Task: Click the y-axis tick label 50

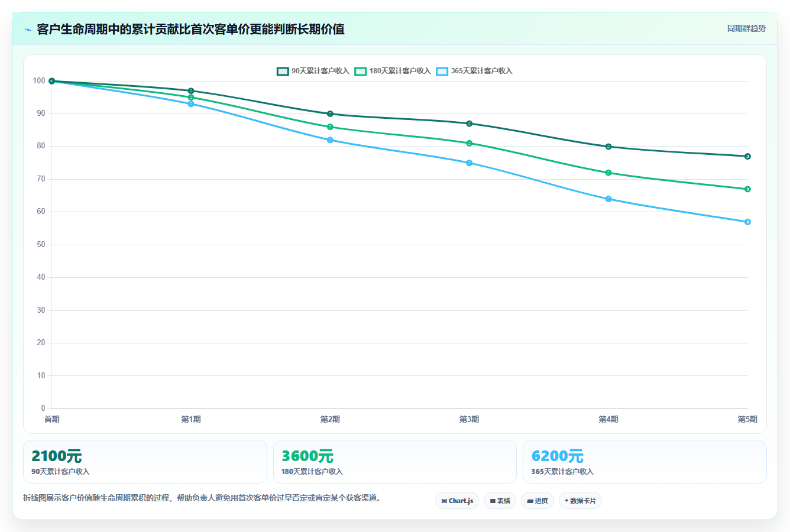Action: coord(41,245)
